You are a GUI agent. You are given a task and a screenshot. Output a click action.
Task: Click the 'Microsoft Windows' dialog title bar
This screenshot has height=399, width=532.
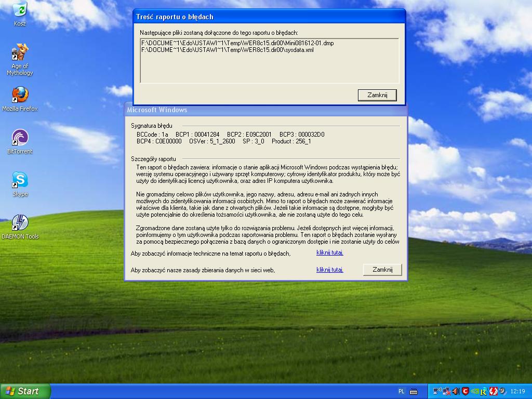pos(266,110)
